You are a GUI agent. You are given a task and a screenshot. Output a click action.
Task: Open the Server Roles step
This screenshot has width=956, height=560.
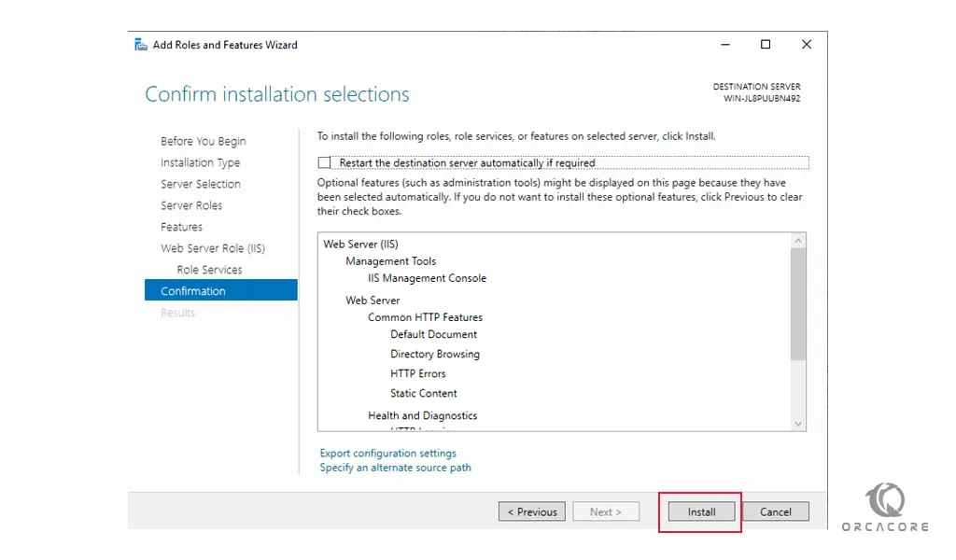[x=191, y=205]
